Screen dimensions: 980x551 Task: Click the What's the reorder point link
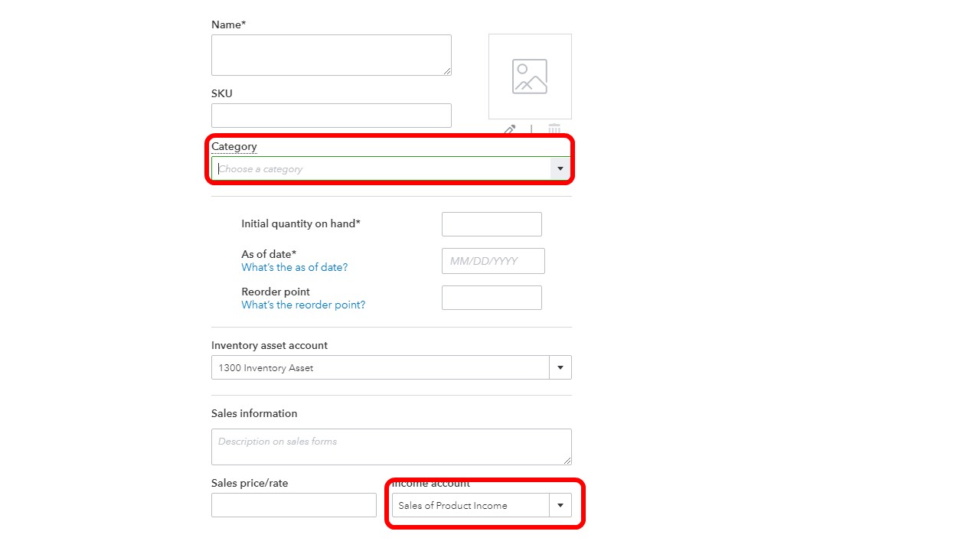(x=303, y=305)
